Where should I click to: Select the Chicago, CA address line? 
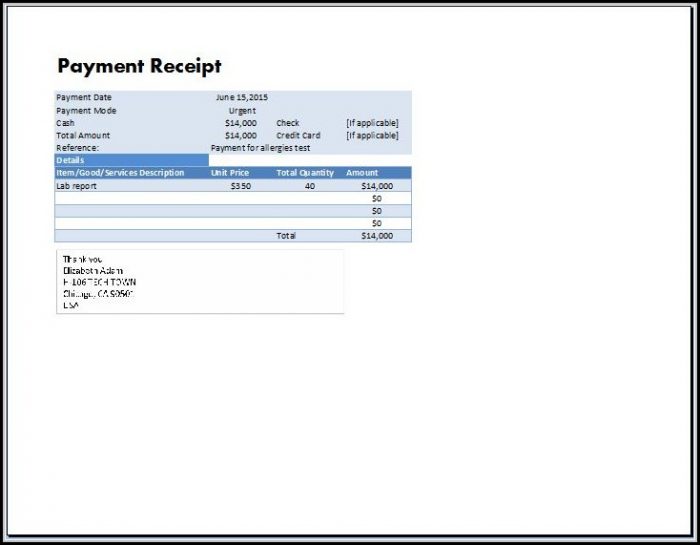(x=98, y=294)
